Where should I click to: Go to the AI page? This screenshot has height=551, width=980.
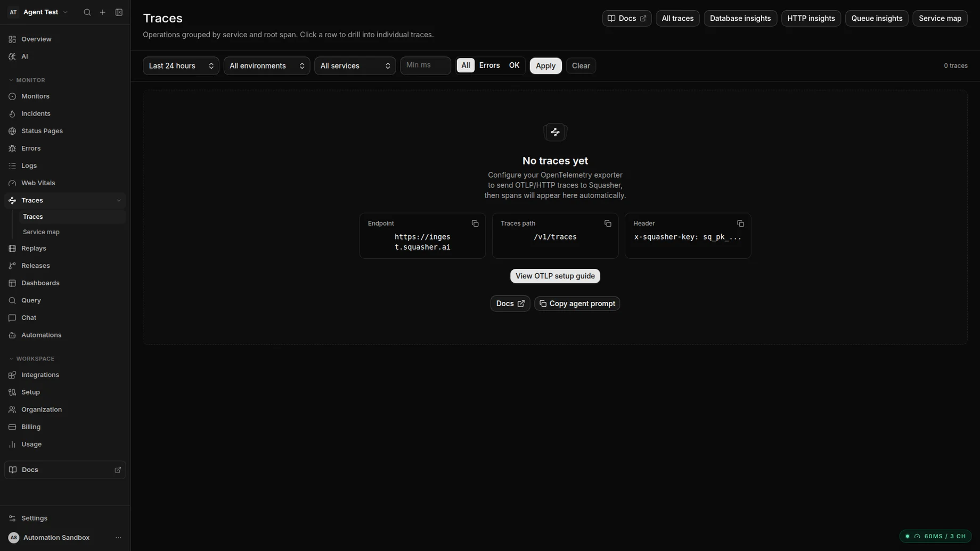(65, 56)
